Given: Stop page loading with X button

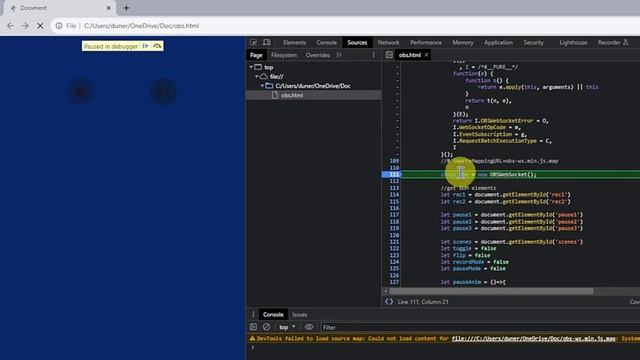Looking at the screenshot, I should click(x=40, y=26).
